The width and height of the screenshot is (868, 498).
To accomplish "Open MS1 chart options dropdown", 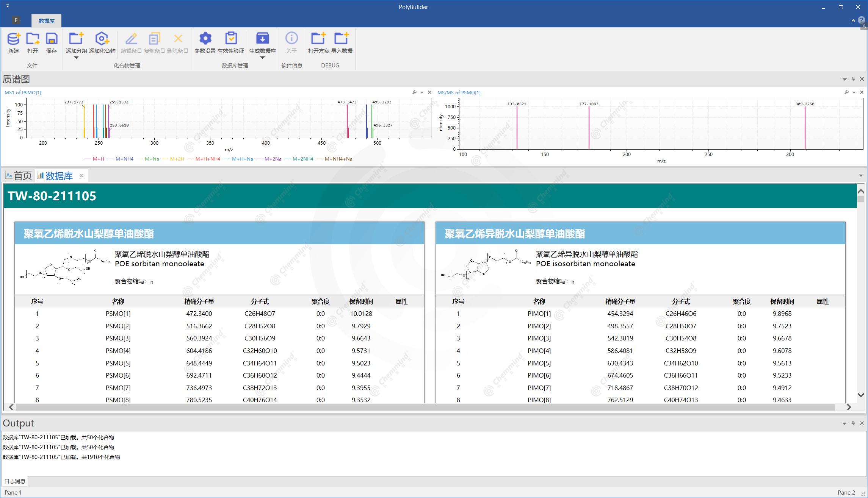I will point(422,92).
